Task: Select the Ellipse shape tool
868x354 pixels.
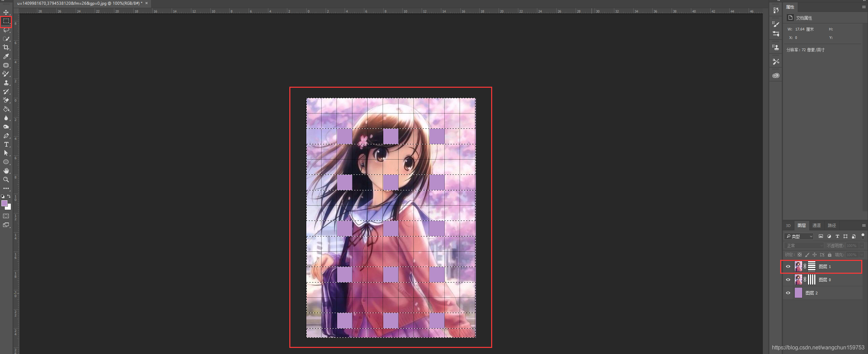Action: coord(6,162)
